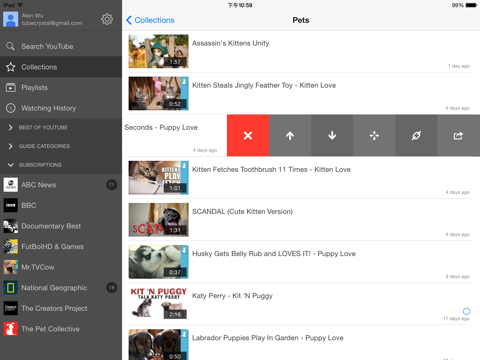Select The Creators Project label
480x360 pixels.
tap(54, 308)
